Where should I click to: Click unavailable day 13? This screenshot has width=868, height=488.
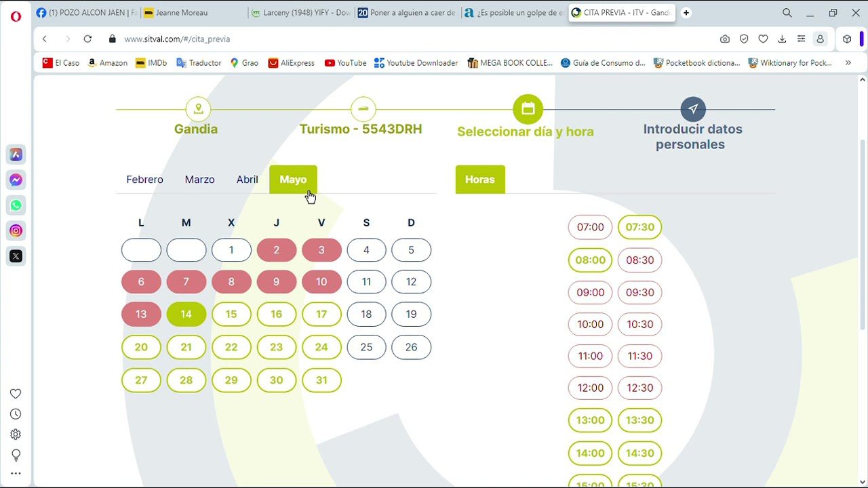(141, 314)
